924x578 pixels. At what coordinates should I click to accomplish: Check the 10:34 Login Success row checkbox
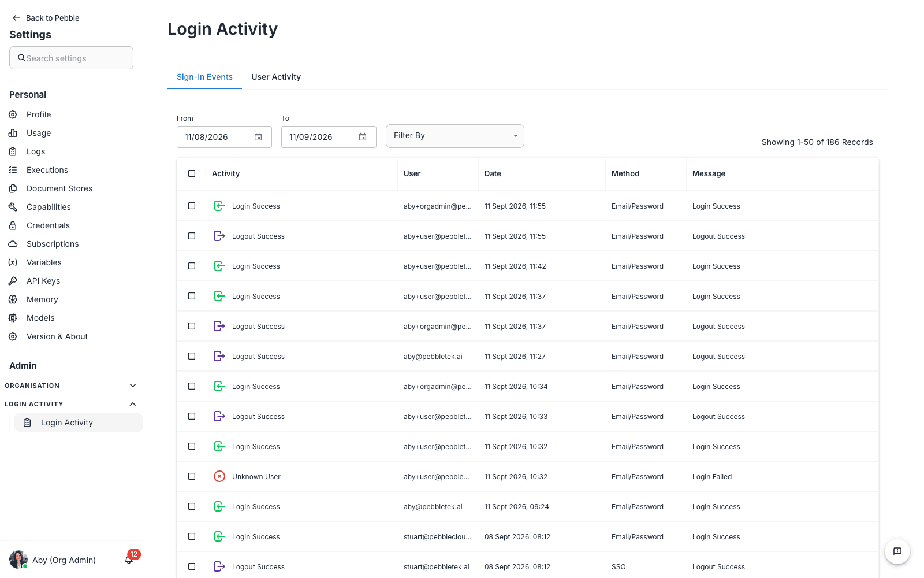click(x=192, y=386)
